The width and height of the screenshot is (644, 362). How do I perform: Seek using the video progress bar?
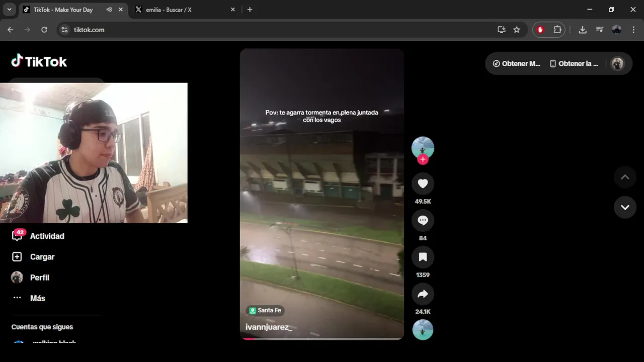pos(322,339)
